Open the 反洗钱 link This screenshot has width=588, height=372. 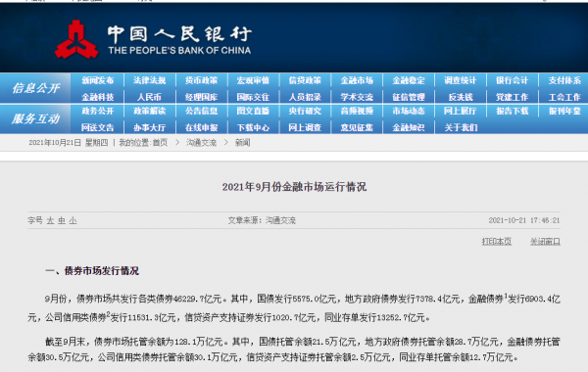coord(461,97)
